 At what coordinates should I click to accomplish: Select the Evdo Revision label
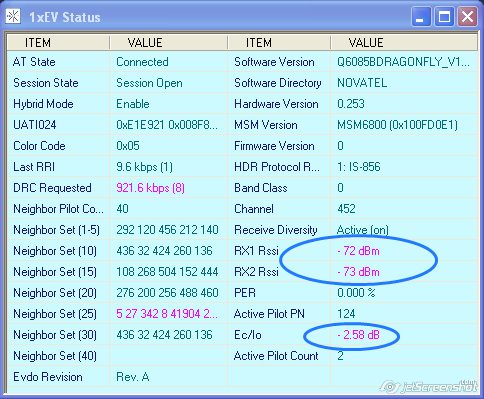click(48, 377)
